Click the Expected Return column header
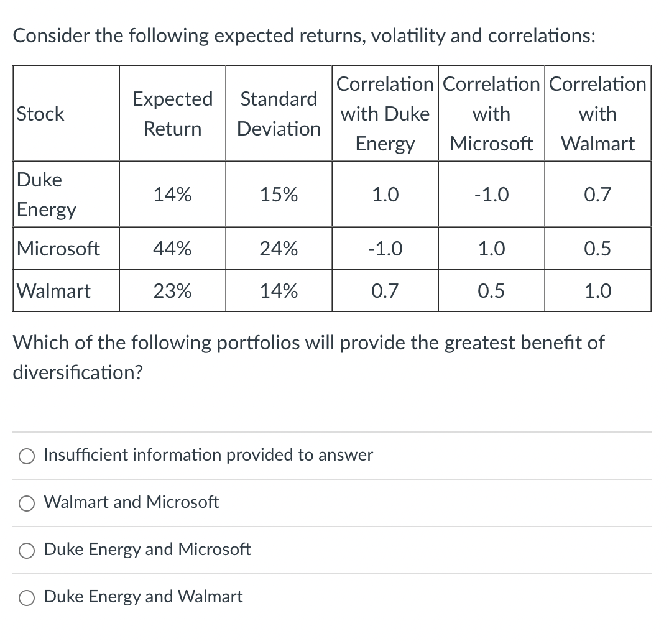 [172, 113]
